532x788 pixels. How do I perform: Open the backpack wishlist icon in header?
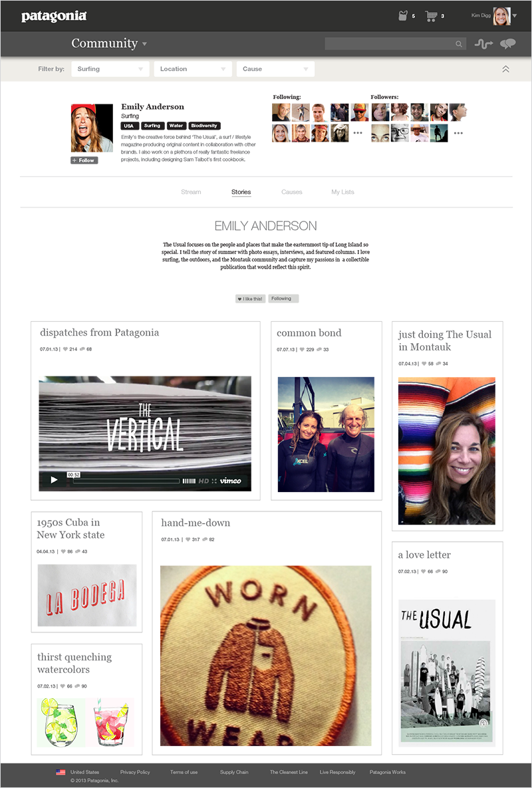coord(402,15)
